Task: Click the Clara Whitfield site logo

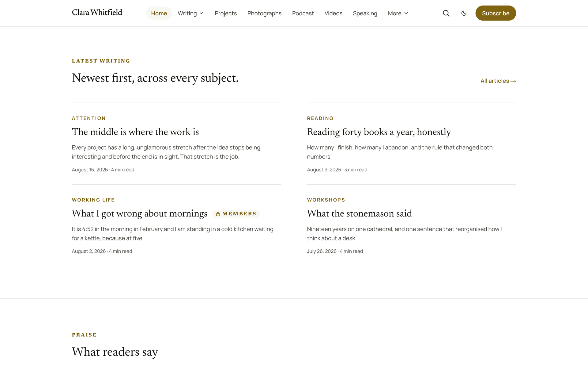Action: click(97, 13)
